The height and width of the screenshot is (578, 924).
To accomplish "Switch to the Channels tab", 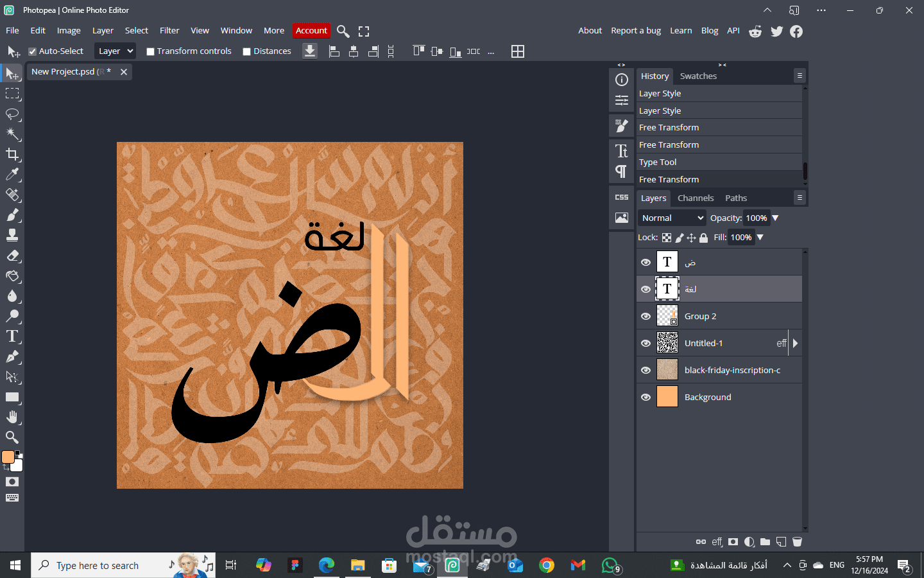I will point(696,198).
